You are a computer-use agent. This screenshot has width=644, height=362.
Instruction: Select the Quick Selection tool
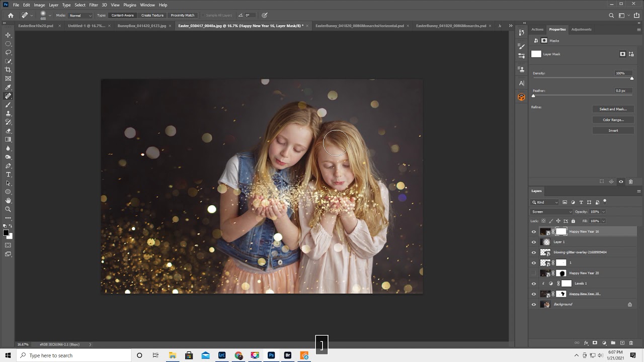(x=8, y=61)
